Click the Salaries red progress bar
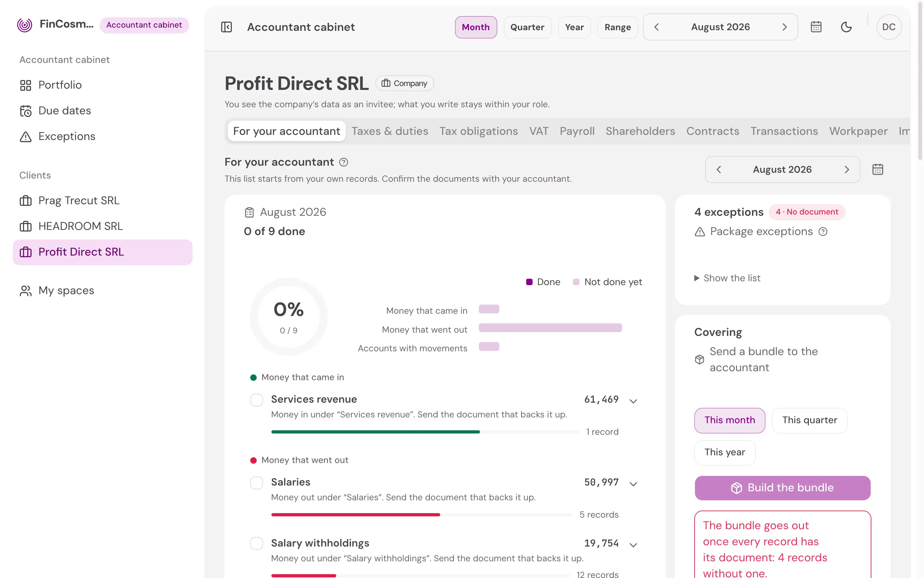The width and height of the screenshot is (924, 578). [x=355, y=515]
